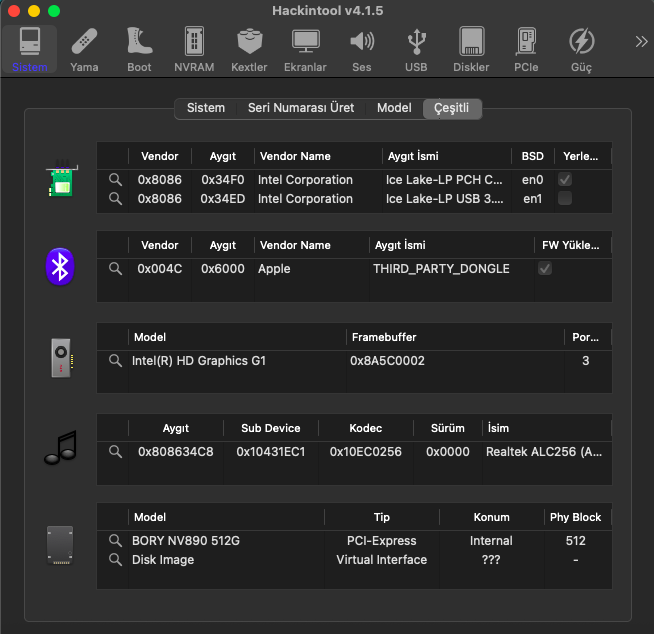Open the Diskler toolbar section
This screenshot has height=634, width=654.
471,50
